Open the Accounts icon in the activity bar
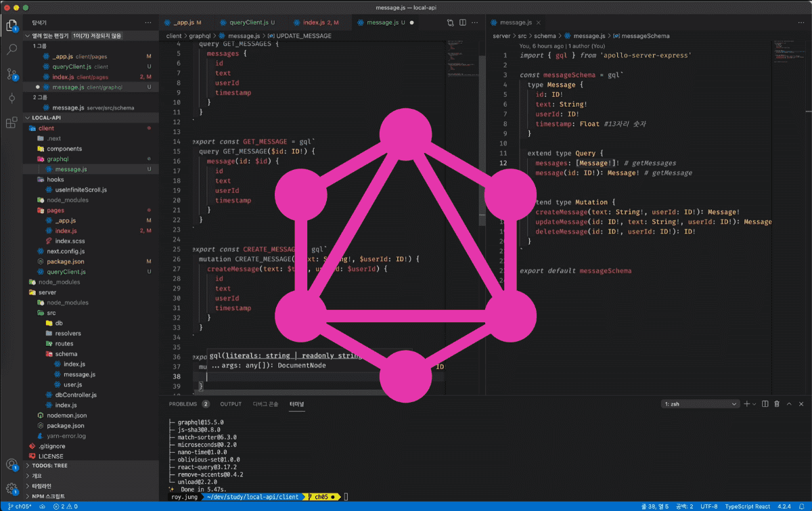The image size is (812, 511). point(12,465)
